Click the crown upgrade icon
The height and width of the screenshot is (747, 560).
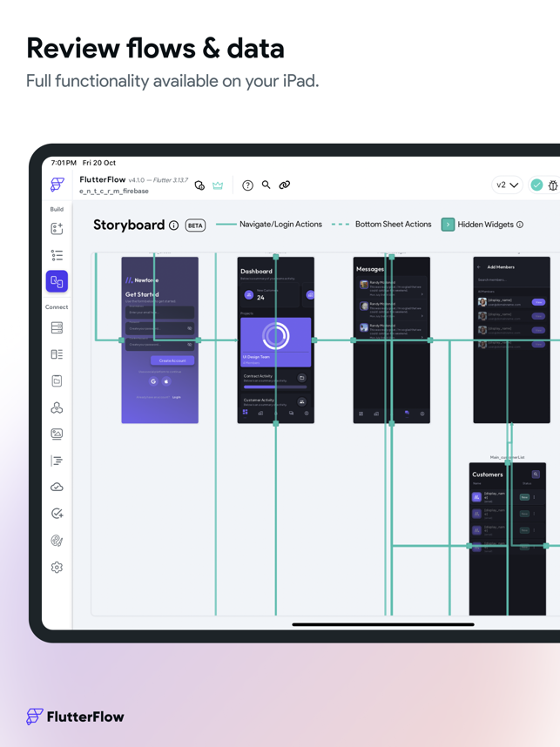218,185
